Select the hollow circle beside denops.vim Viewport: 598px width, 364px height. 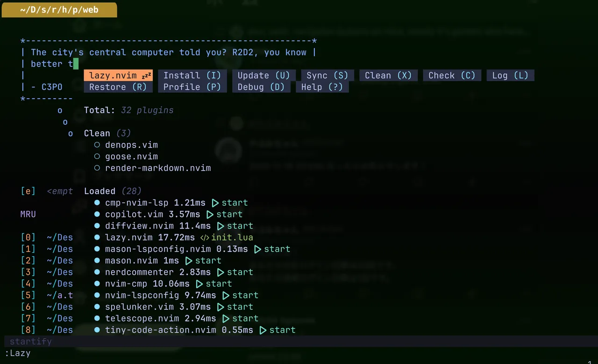coord(97,145)
